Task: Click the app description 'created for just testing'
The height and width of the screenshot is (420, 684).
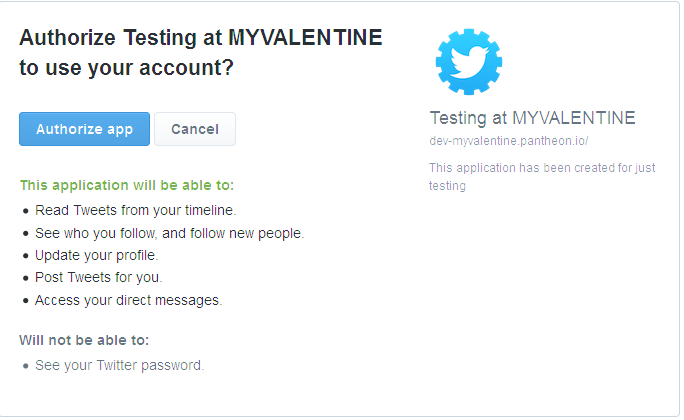Action: coord(542,177)
